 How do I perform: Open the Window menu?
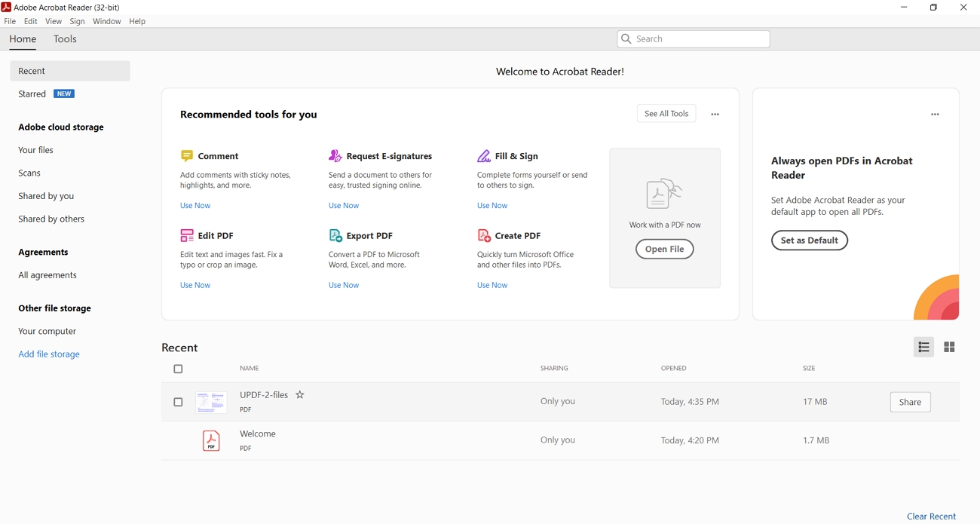coord(106,21)
